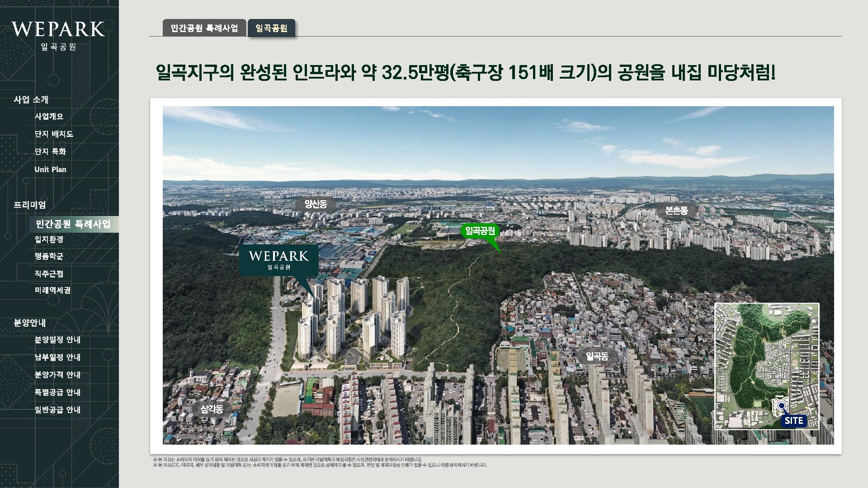Click the SITE location pin circle
The height and width of the screenshot is (488, 868).
(x=781, y=405)
